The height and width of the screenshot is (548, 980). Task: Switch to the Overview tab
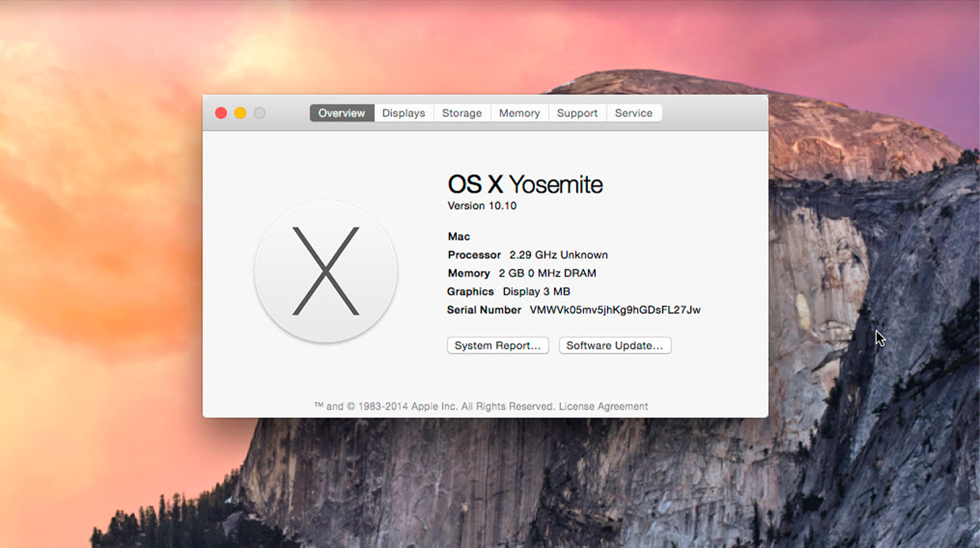[x=341, y=113]
